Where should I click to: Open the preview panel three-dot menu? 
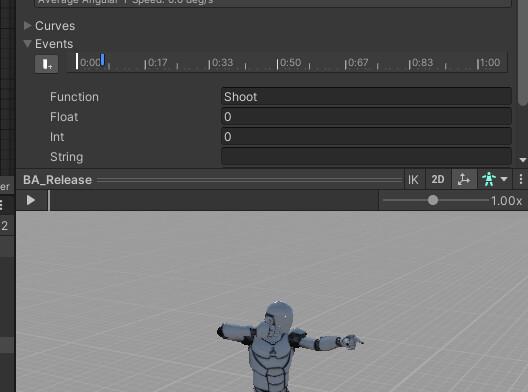pos(521,179)
